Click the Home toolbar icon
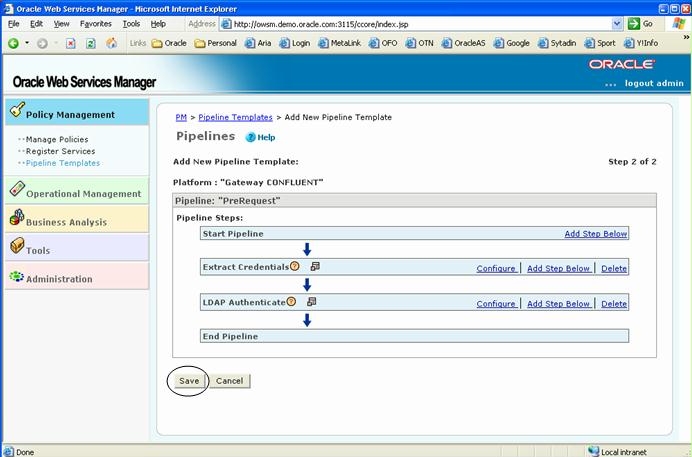 pyautogui.click(x=111, y=43)
